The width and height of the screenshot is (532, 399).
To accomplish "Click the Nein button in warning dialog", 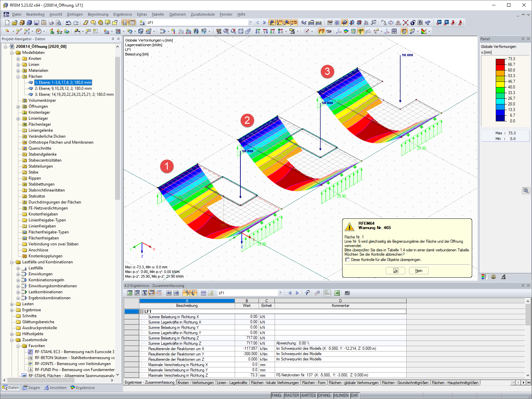I will click(x=419, y=271).
